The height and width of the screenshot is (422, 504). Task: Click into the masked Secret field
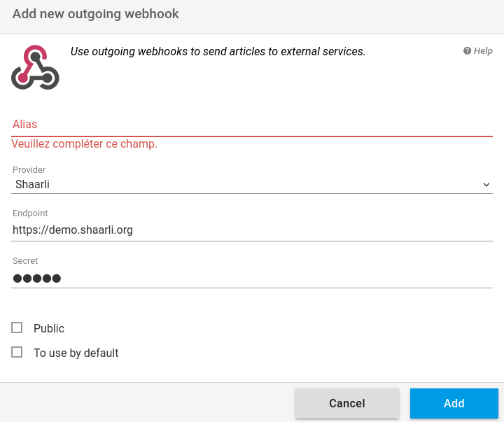coord(252,278)
